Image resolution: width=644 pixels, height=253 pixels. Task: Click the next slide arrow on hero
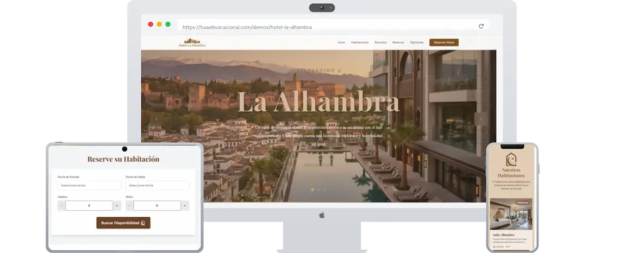481,119
